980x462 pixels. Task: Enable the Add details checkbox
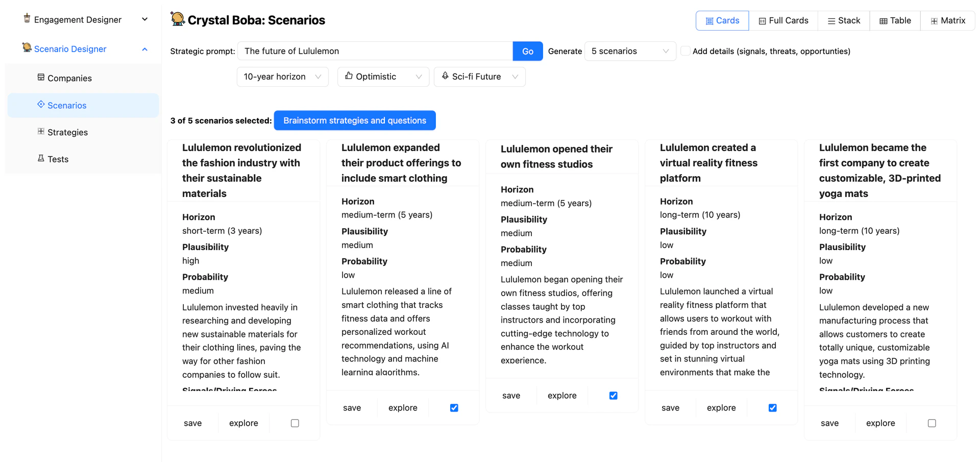click(x=685, y=51)
